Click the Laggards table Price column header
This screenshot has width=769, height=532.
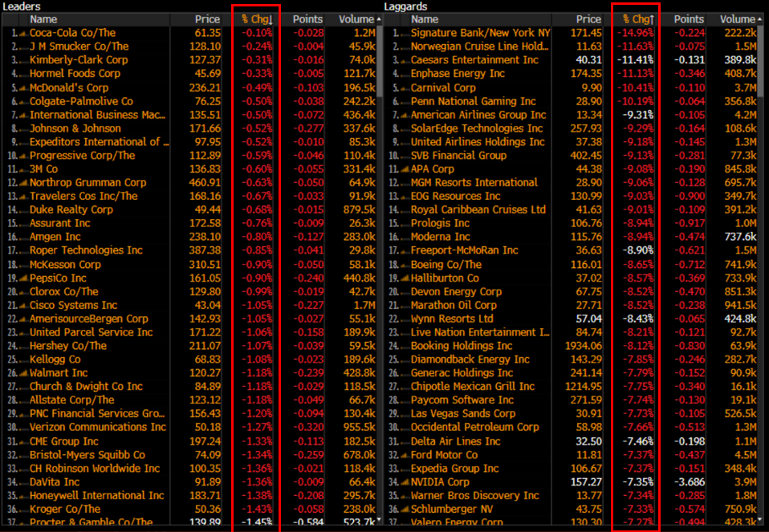(x=588, y=19)
